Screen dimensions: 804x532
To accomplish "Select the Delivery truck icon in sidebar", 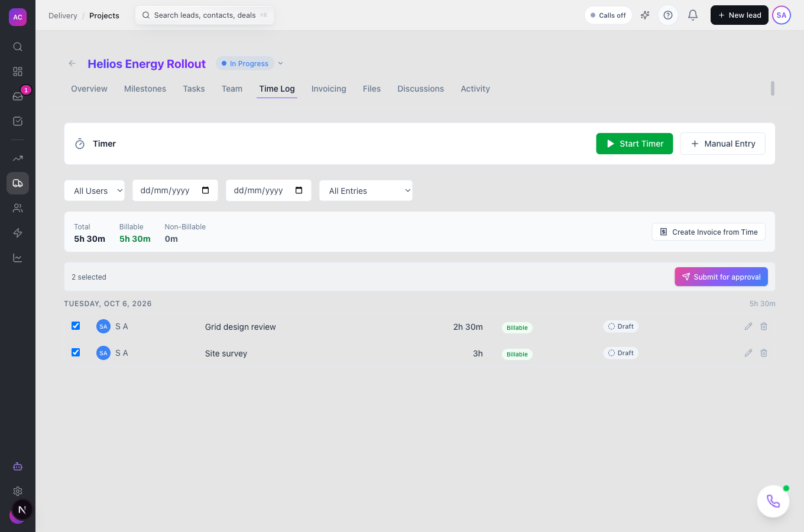I will (18, 183).
